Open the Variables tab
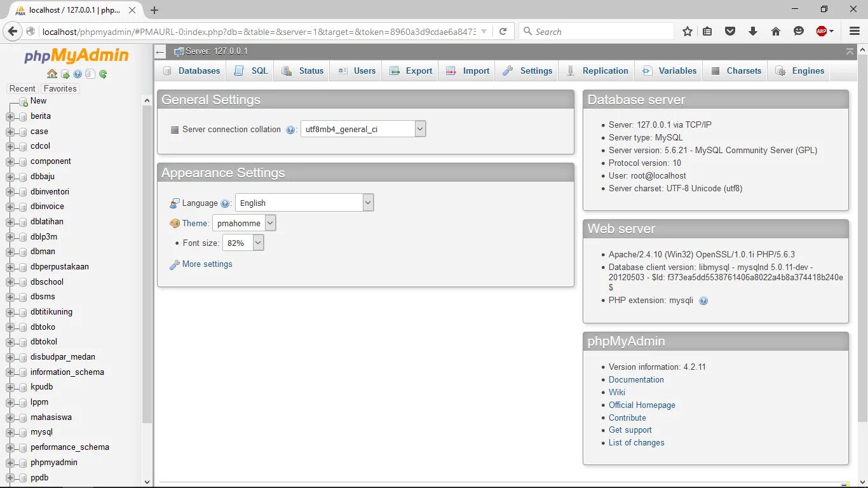 tap(668, 71)
